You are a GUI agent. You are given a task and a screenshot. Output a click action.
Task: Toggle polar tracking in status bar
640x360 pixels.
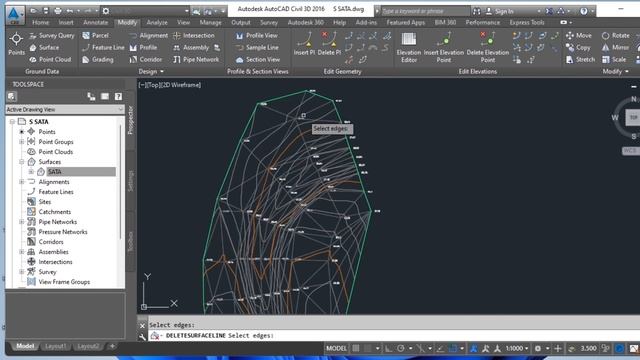(401, 348)
